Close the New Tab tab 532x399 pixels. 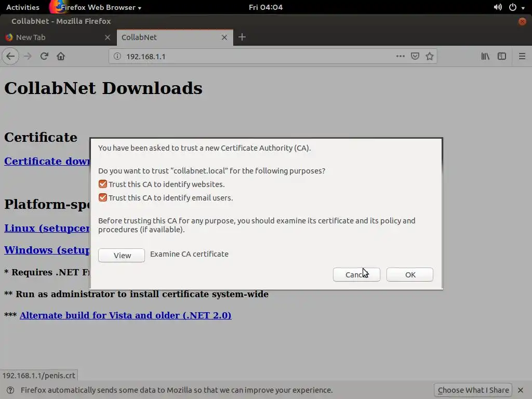coord(108,37)
